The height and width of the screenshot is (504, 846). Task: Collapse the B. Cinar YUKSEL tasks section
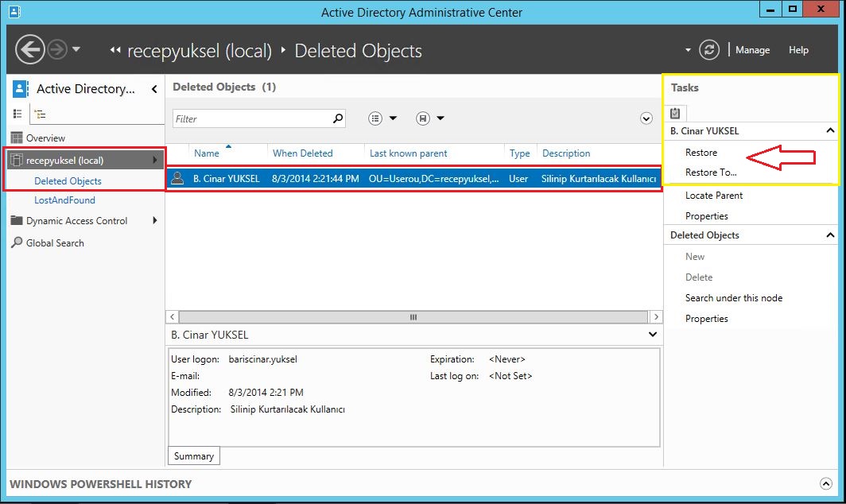[x=830, y=130]
